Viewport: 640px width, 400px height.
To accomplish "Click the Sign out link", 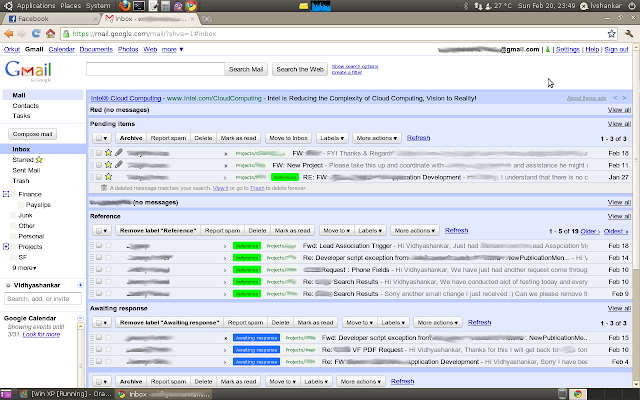I will (x=616, y=49).
